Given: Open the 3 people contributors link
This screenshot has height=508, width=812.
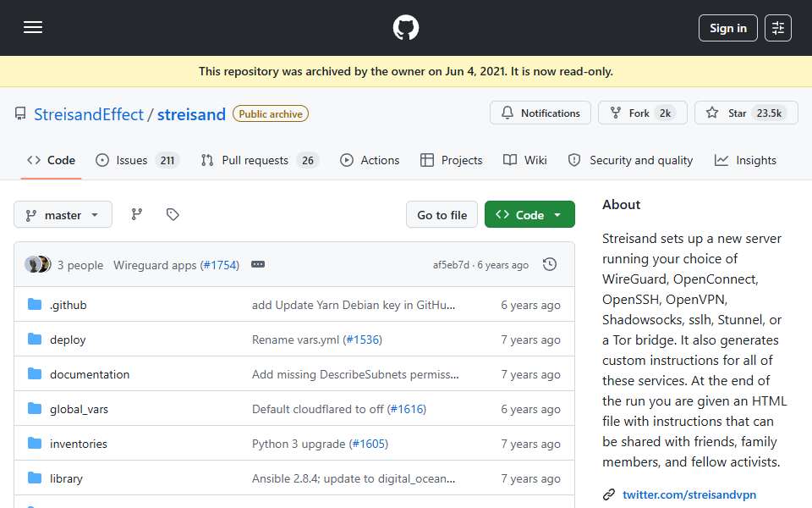Looking at the screenshot, I should coord(80,265).
